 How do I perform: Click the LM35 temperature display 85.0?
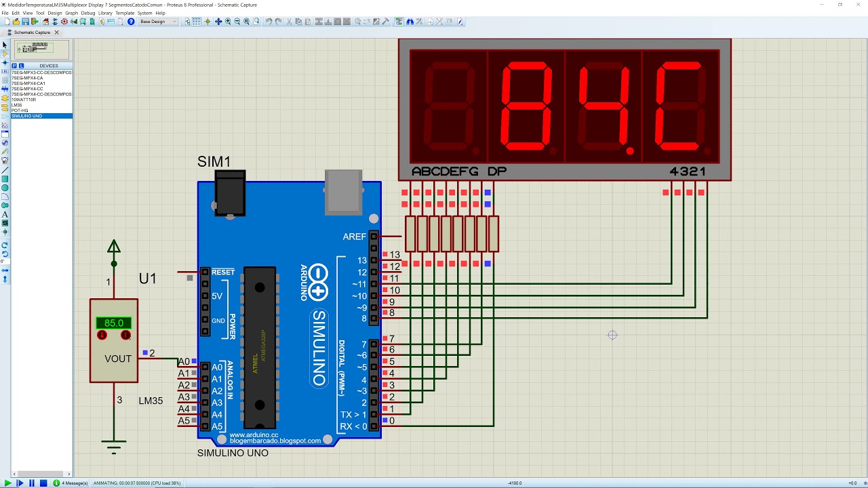(x=114, y=323)
